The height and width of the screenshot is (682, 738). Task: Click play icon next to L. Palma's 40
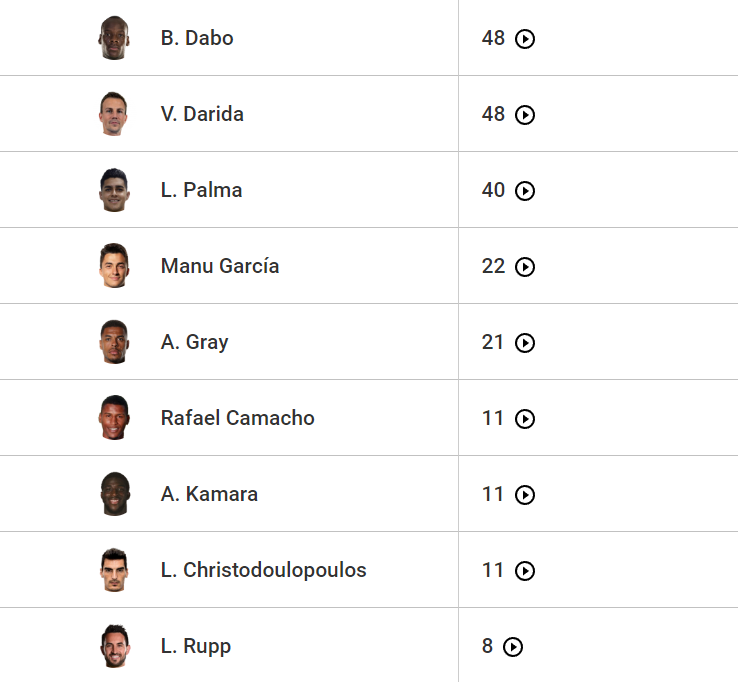click(525, 191)
